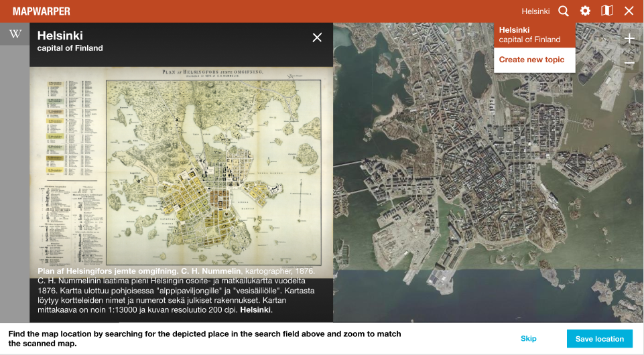The height and width of the screenshot is (355, 644).
Task: Open the settings gear menu
Action: (x=585, y=11)
